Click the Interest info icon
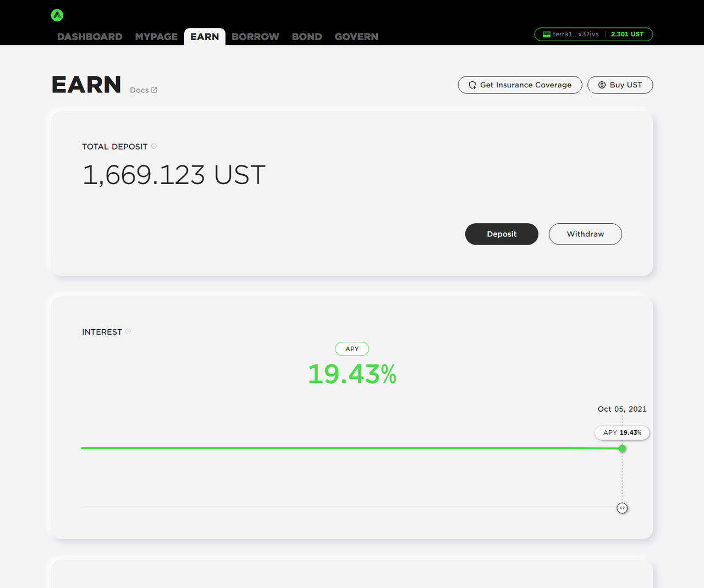Screen dimensions: 704x588 tap(128, 331)
